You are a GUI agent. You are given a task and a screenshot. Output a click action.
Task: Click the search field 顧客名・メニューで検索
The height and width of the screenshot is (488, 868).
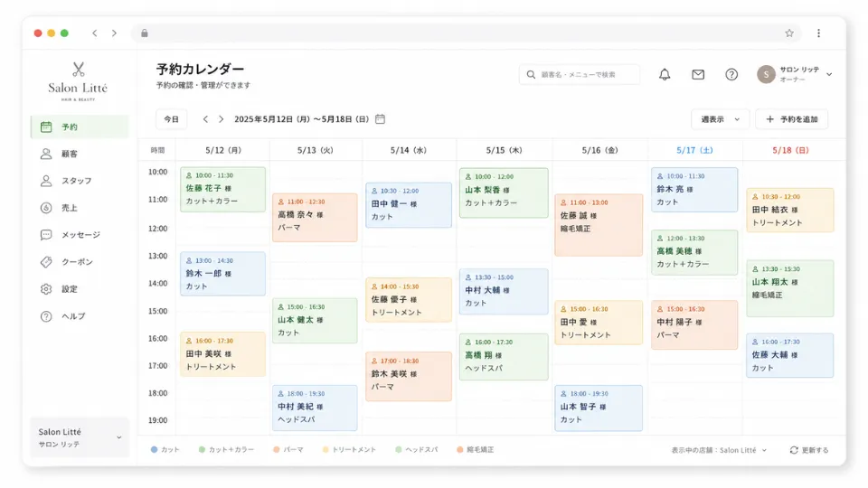(579, 74)
